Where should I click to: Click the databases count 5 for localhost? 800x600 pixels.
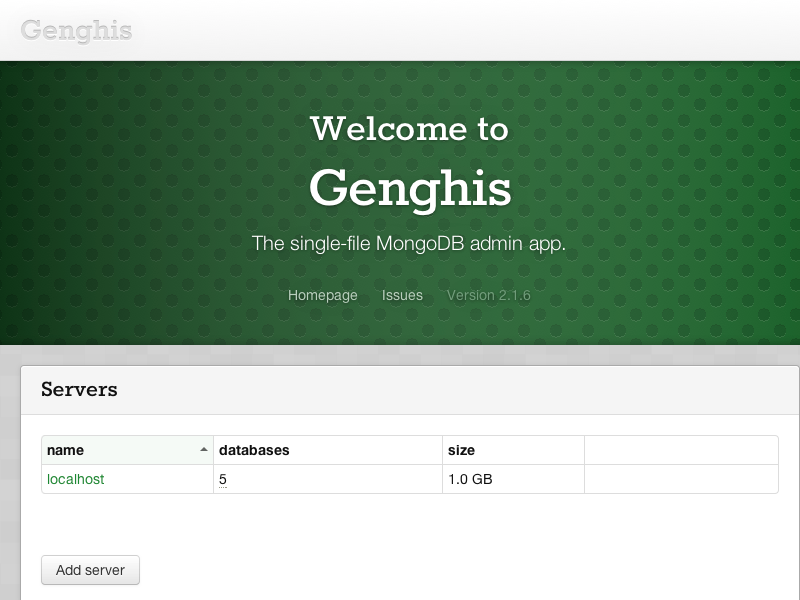[222, 479]
